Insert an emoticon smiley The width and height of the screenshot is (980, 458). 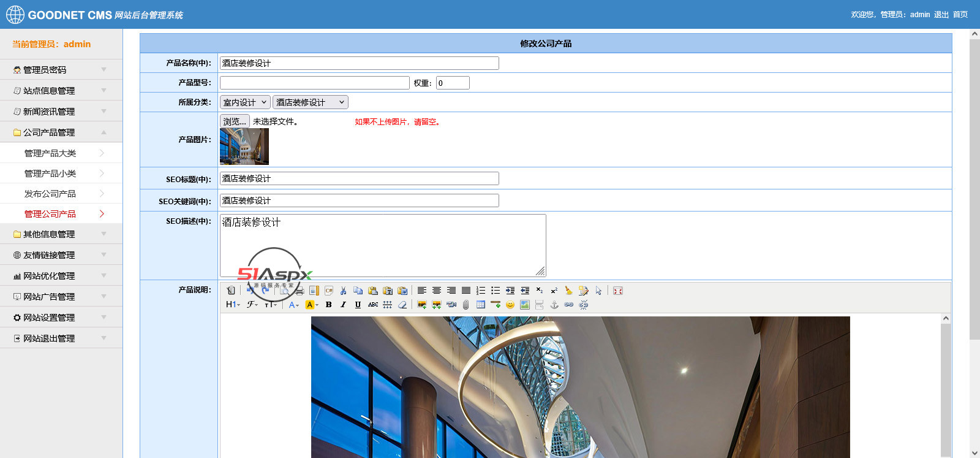tap(510, 305)
